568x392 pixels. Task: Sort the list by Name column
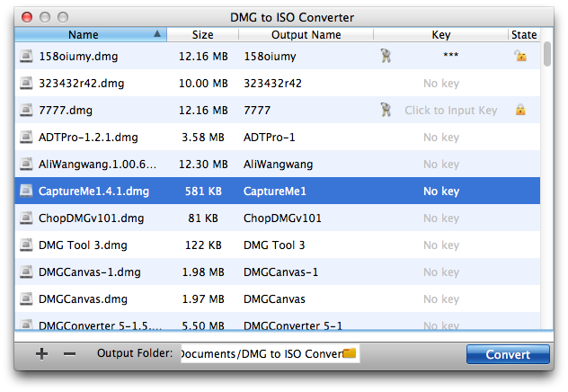[x=84, y=35]
